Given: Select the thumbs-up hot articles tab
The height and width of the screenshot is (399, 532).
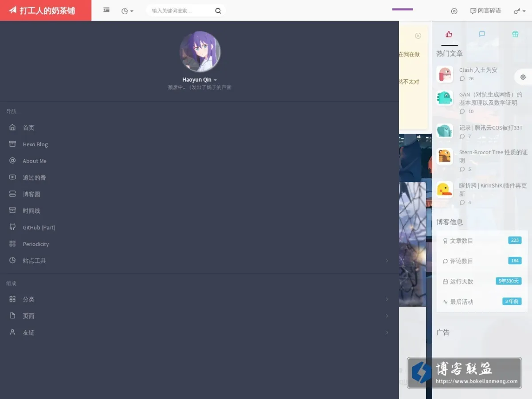Looking at the screenshot, I should coord(449,34).
